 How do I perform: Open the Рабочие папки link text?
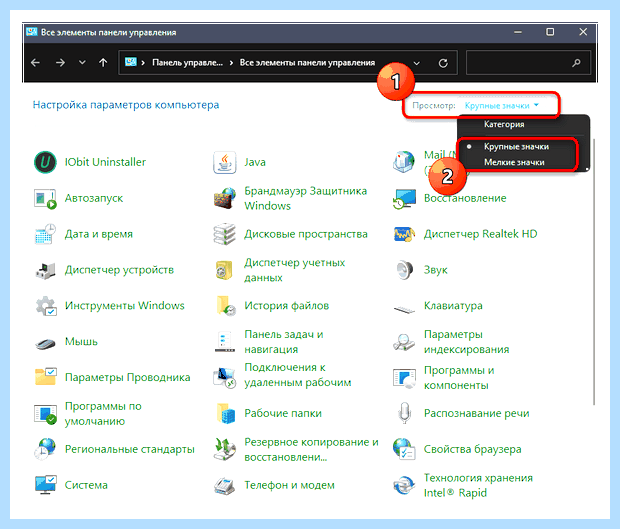click(x=283, y=414)
